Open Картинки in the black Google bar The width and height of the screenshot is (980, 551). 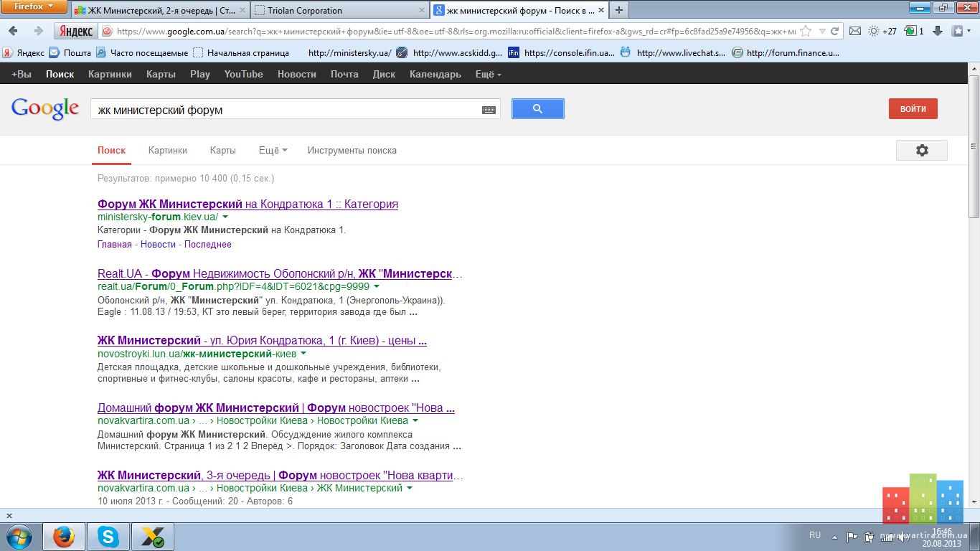(110, 74)
